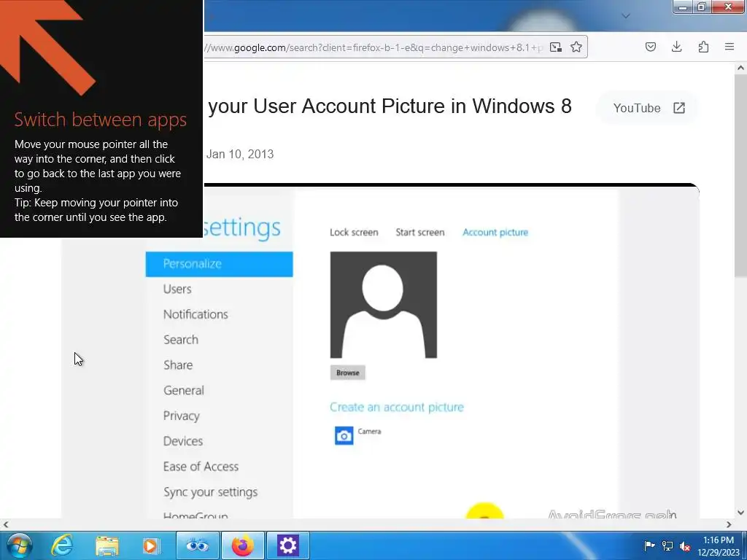
Task: Expand the list all tabs chevron
Action: click(626, 16)
